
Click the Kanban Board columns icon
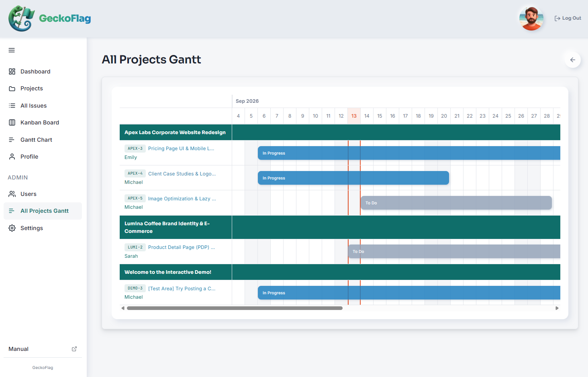click(12, 122)
